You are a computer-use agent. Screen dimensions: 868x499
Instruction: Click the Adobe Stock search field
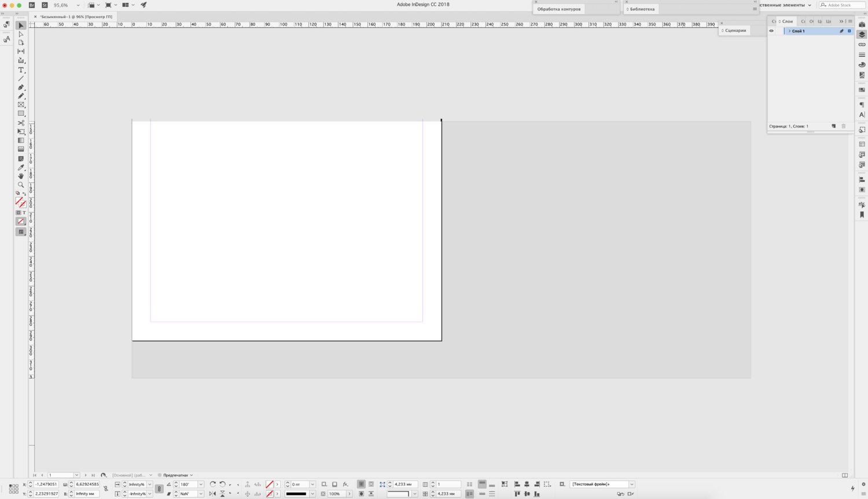(x=843, y=5)
